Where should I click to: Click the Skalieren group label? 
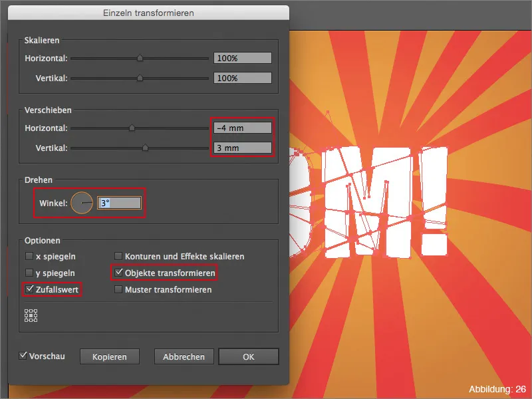[x=42, y=41]
